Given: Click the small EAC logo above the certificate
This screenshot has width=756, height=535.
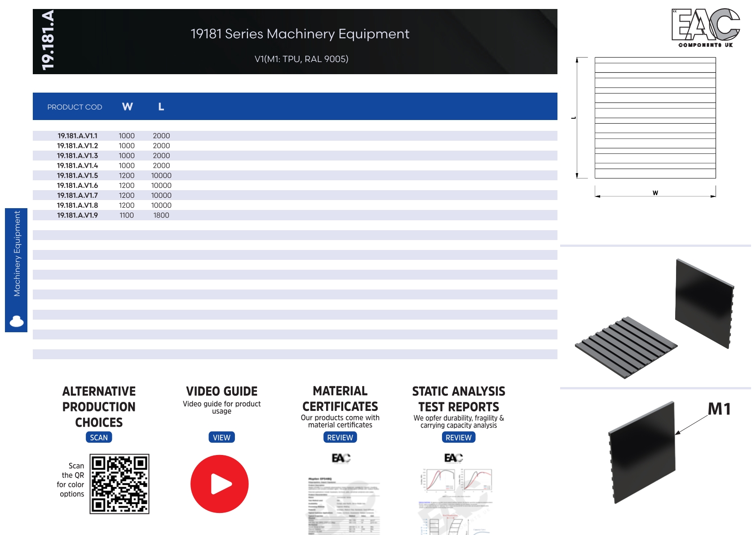Looking at the screenshot, I should [x=341, y=458].
